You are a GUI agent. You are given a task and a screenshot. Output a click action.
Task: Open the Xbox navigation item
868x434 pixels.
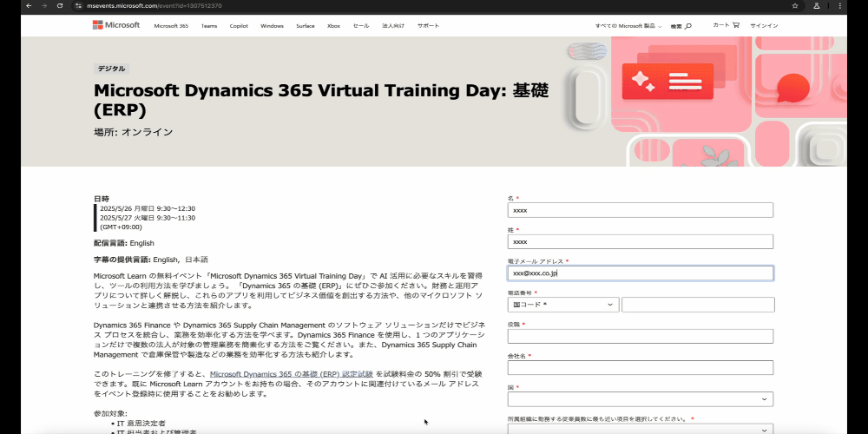334,26
